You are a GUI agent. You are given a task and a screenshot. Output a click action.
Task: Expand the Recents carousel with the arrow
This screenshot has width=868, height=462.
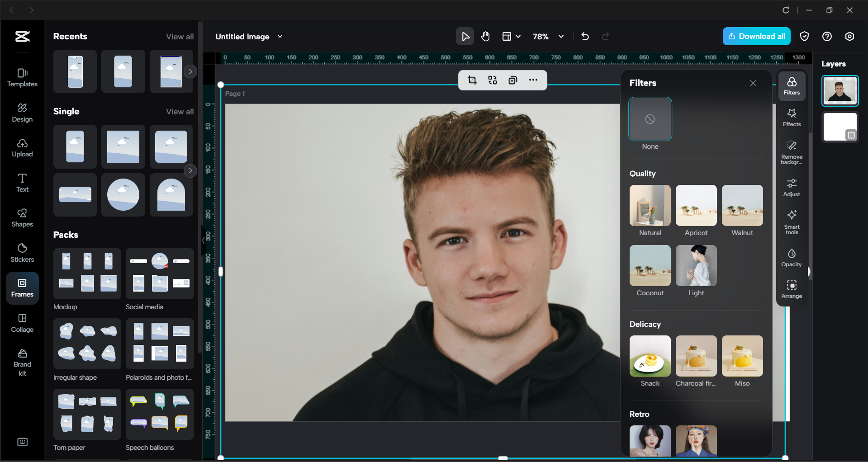click(190, 71)
